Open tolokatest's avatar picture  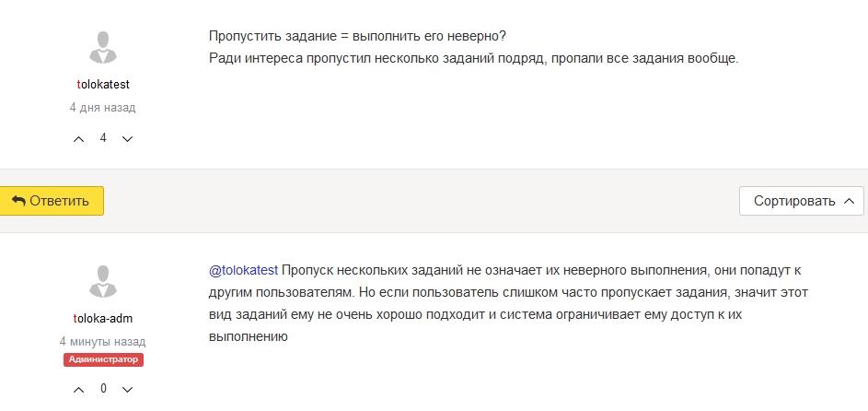[x=103, y=48]
